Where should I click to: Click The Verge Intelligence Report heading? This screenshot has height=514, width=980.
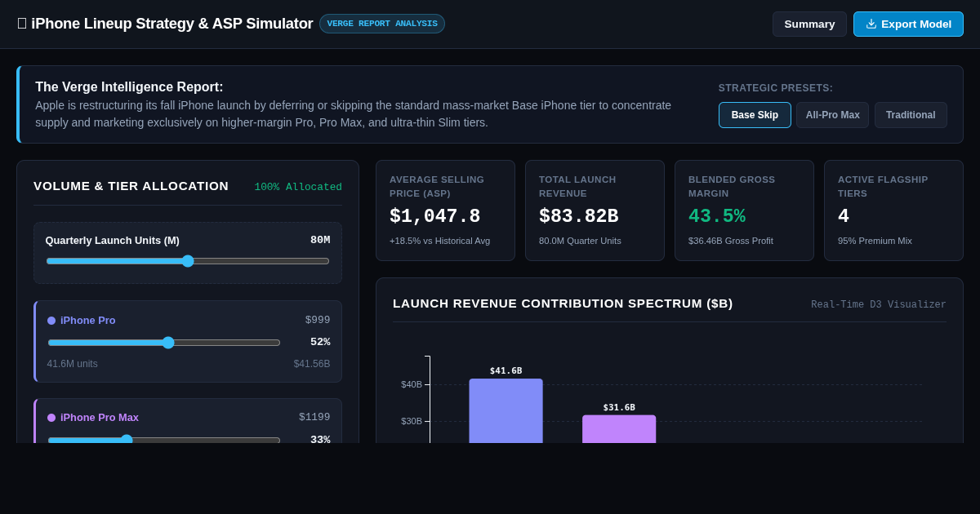point(129,87)
